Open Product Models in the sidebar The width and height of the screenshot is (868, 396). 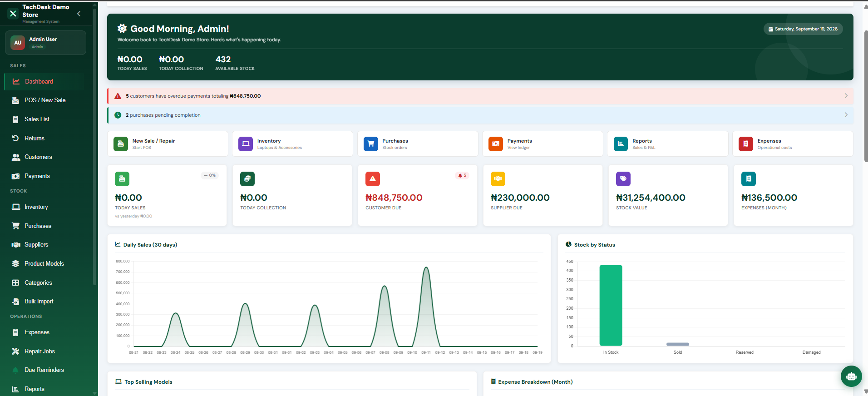[x=44, y=264]
